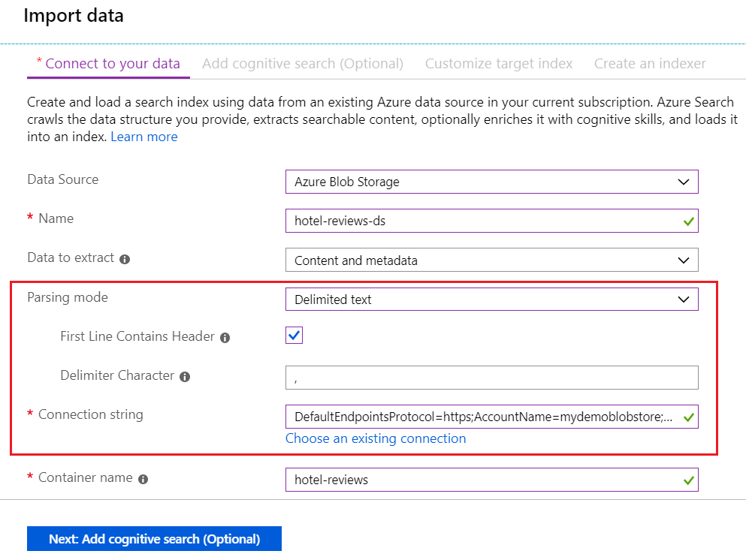Open the Create an indexer tab
Screen dimensions: 746x560
[x=650, y=64]
